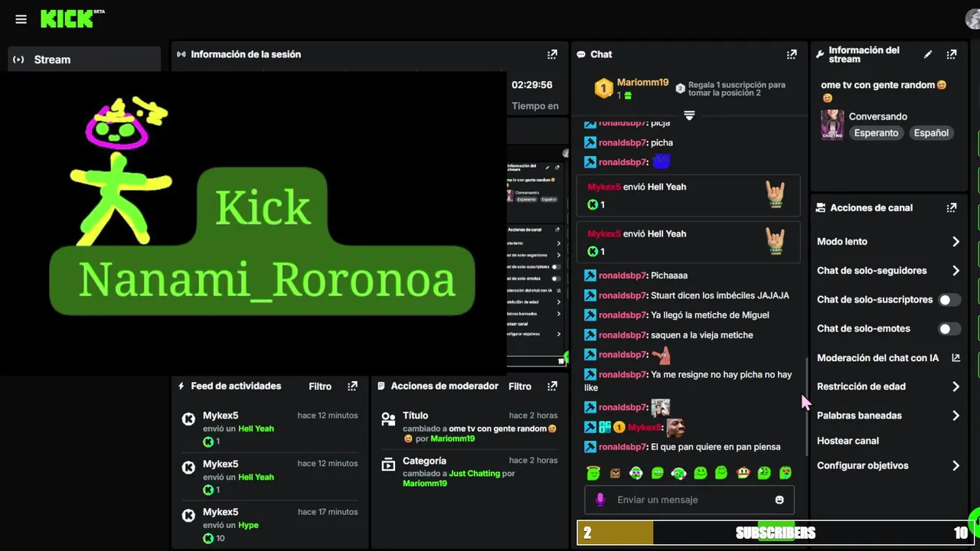Insert the brown angry block emote
980x551 pixels.
pos(615,474)
